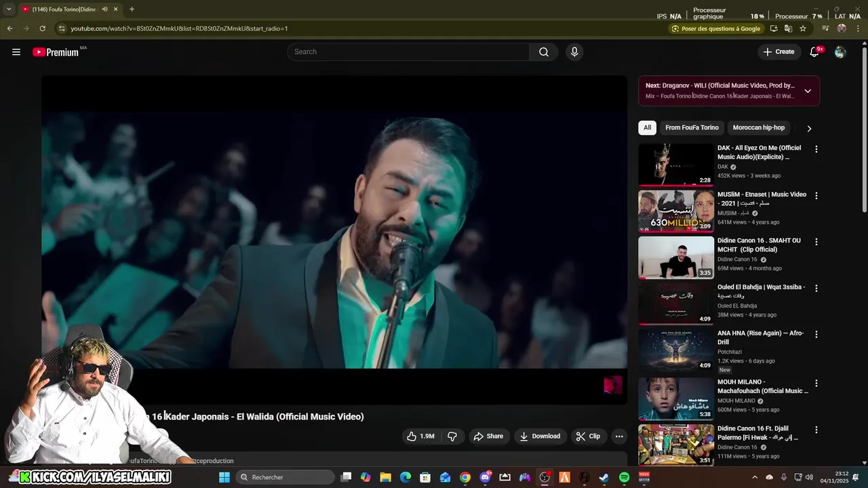Screen dimensions: 868x488
Task: Open options for ANA HNA Rise Again
Action: click(816, 335)
